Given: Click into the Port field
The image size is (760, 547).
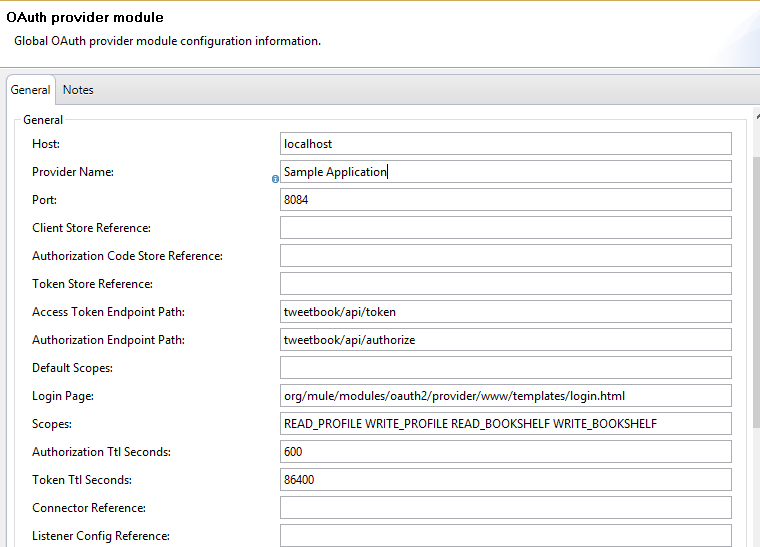Looking at the screenshot, I should click(506, 200).
